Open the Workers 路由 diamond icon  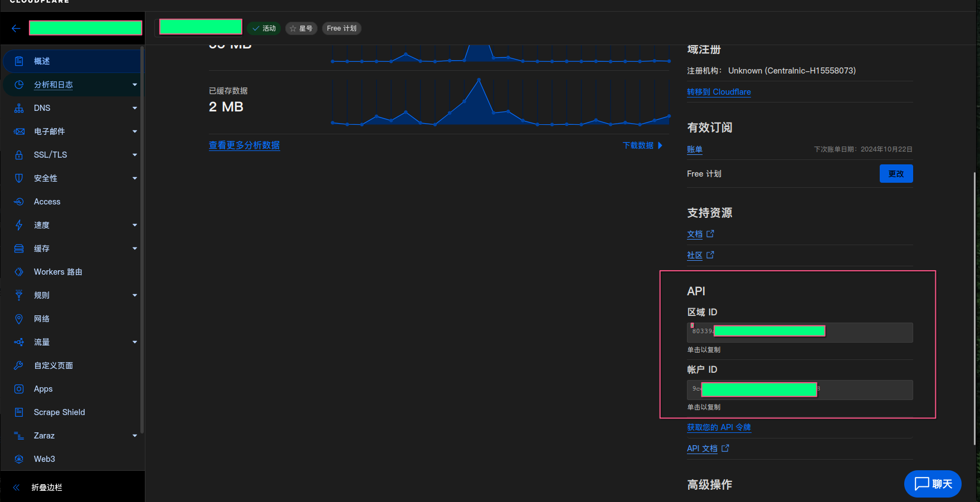click(19, 272)
